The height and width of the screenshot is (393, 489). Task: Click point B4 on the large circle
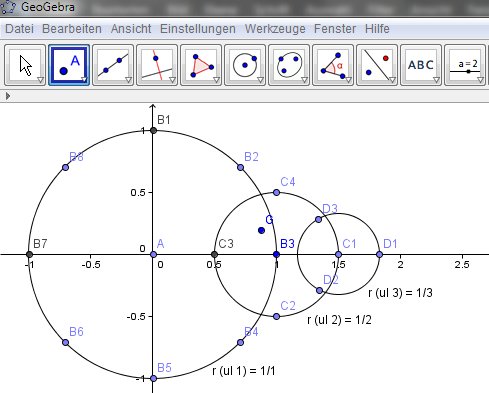point(241,342)
